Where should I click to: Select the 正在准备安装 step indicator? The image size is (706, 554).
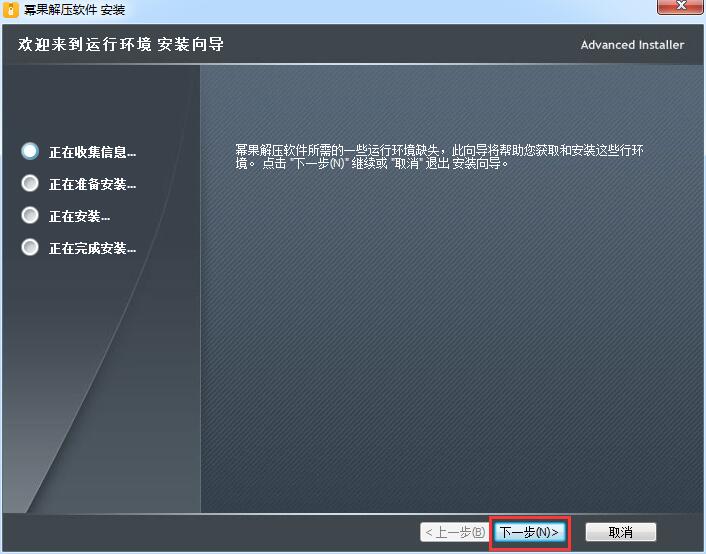[x=30, y=183]
